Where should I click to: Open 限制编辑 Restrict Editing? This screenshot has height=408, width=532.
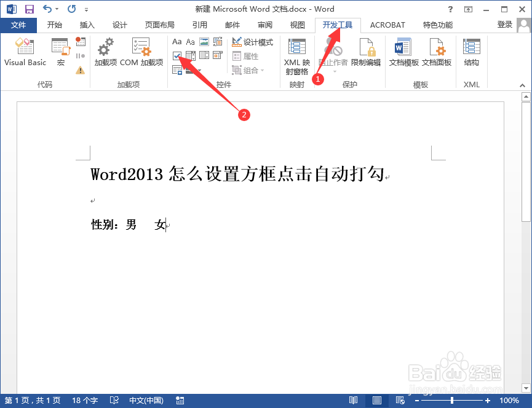point(366,52)
